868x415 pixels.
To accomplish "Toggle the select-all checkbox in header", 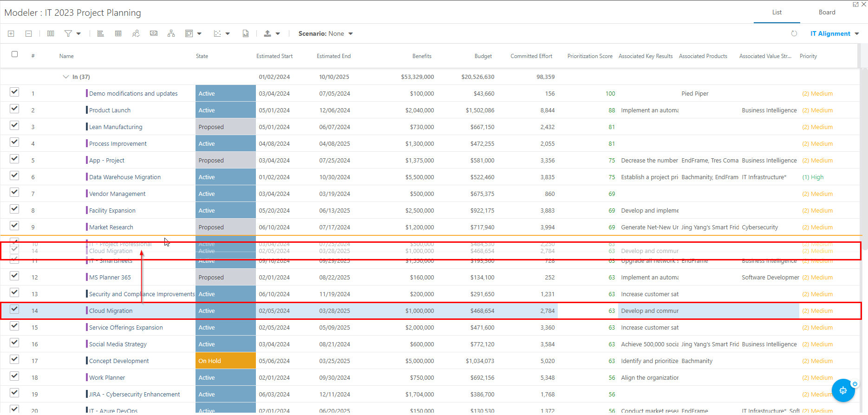I will click(x=14, y=54).
